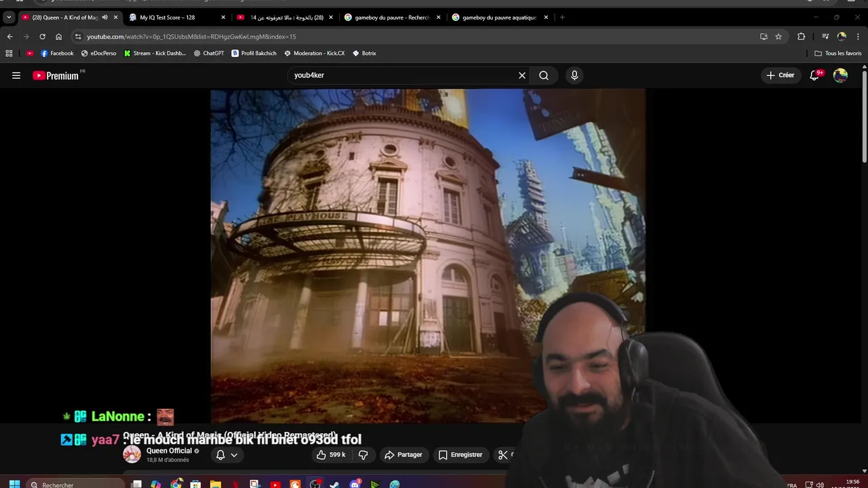
Task: Share the video via Partager
Action: (403, 455)
